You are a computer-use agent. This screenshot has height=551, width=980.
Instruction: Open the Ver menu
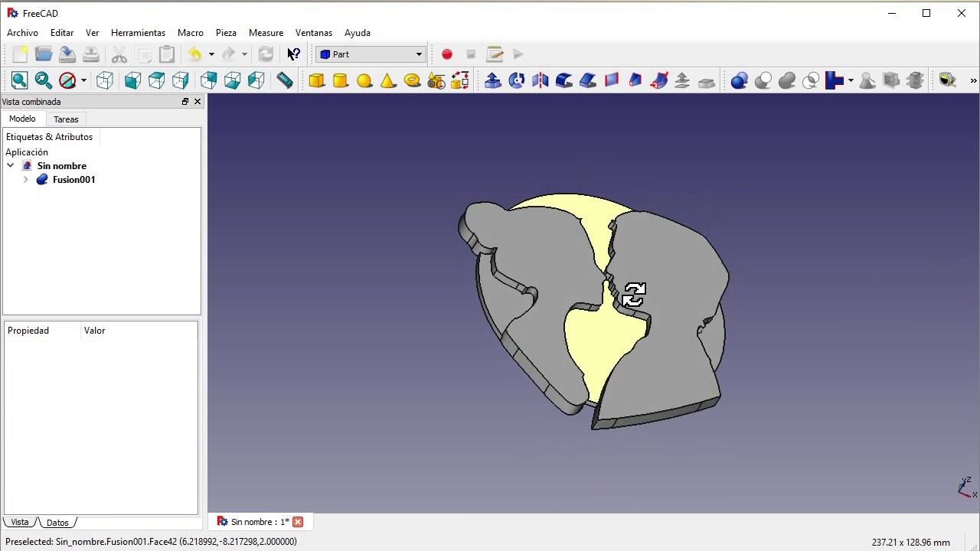pyautogui.click(x=92, y=33)
